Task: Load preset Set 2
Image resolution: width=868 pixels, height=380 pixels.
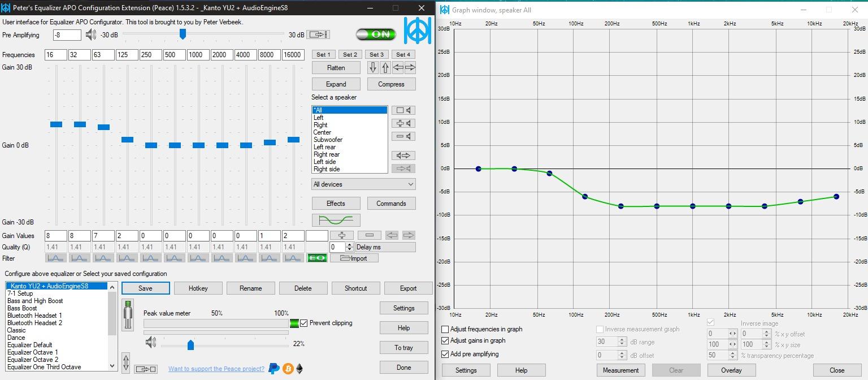Action: (x=350, y=55)
